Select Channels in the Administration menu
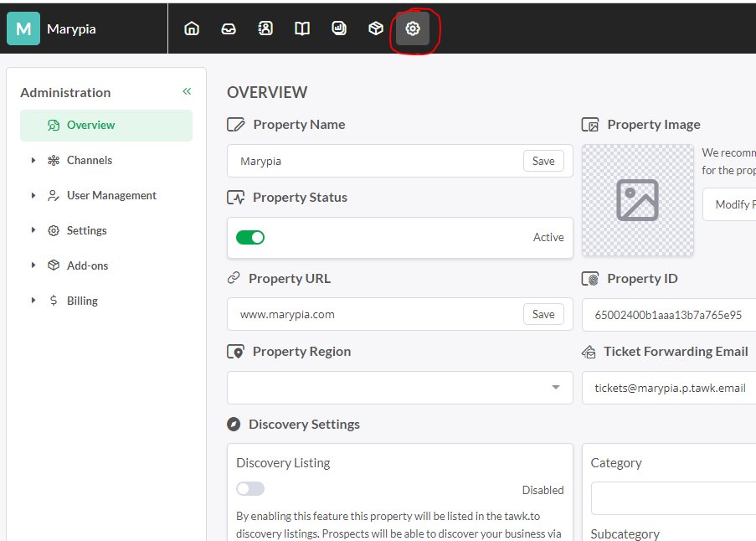756x541 pixels. [90, 160]
